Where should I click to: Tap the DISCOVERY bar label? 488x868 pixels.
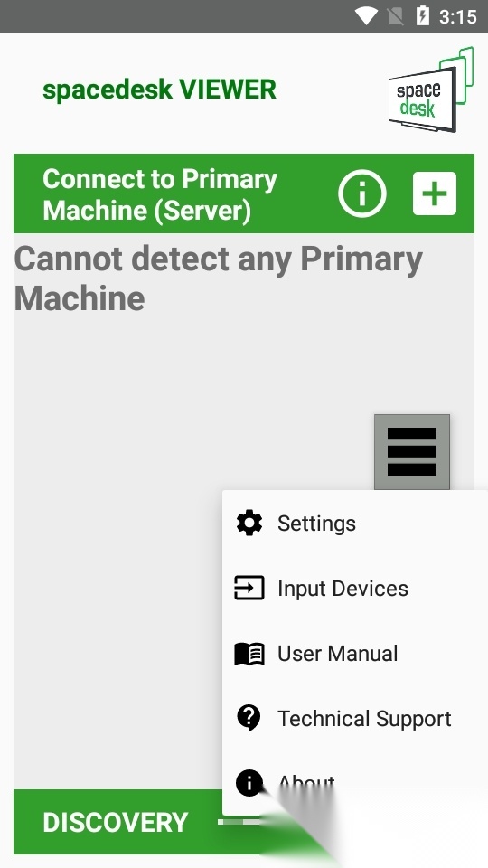(x=116, y=823)
